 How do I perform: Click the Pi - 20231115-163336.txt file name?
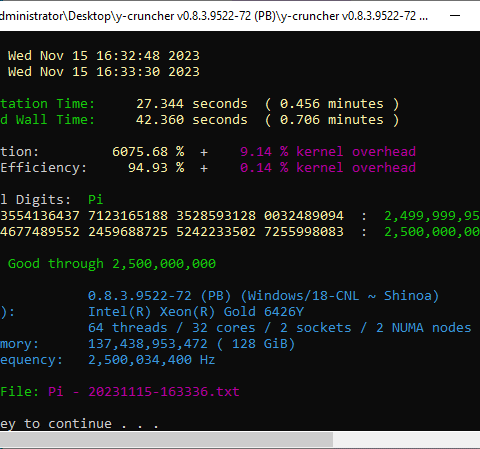coord(144,392)
